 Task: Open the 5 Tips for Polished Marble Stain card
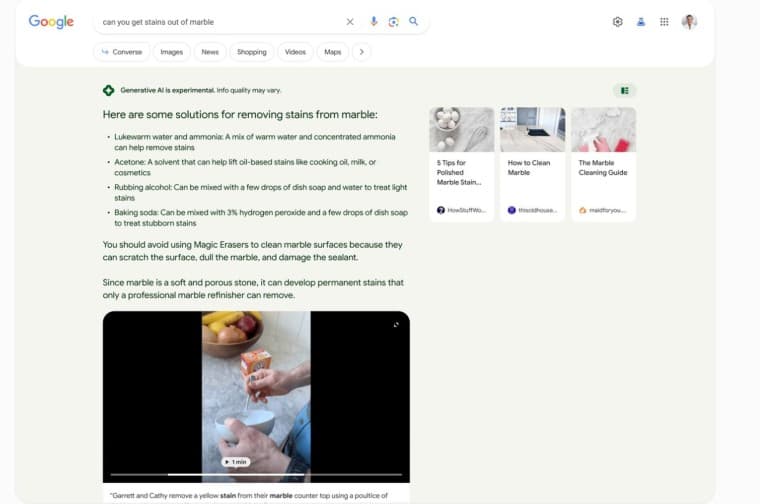(461, 164)
